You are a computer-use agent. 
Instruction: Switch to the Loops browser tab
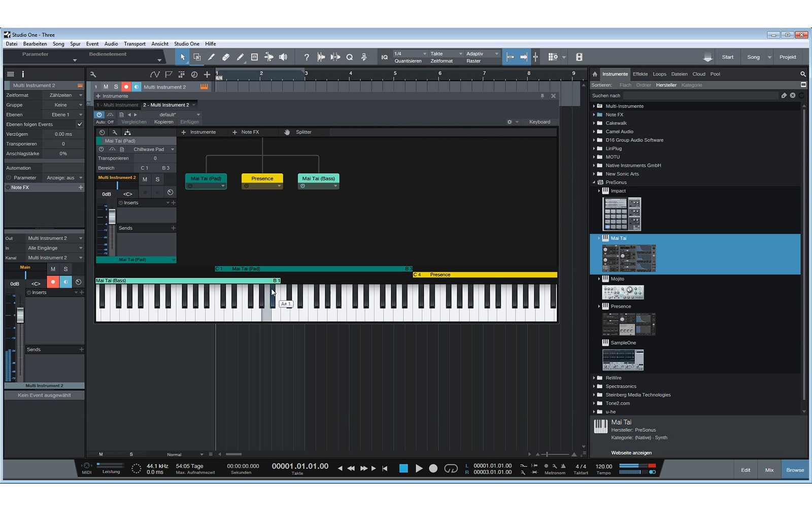pos(660,74)
